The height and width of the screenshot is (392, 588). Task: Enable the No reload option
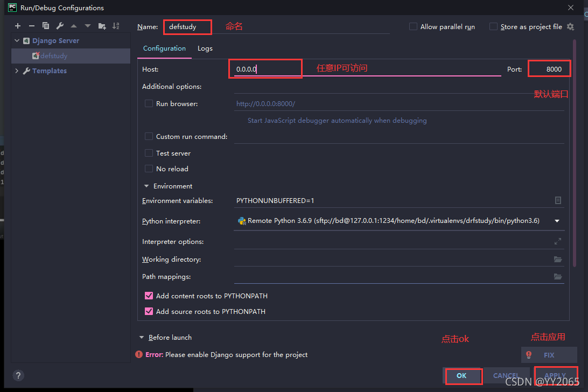coord(149,169)
